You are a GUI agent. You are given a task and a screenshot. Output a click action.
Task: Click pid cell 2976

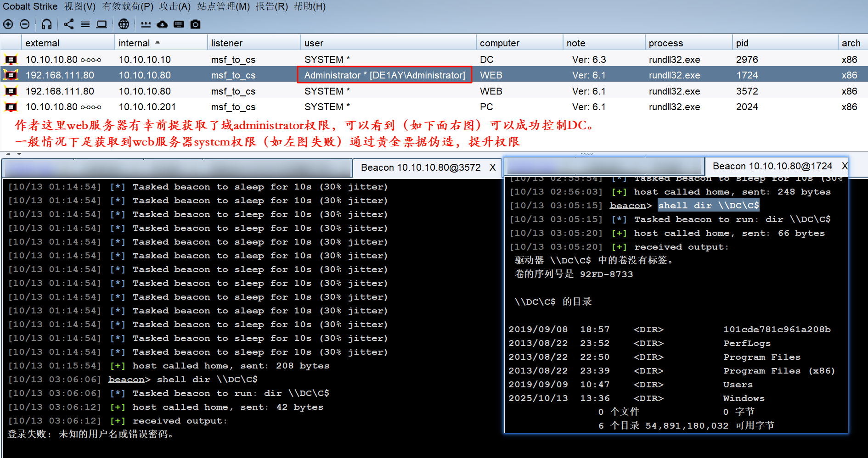[x=747, y=60]
